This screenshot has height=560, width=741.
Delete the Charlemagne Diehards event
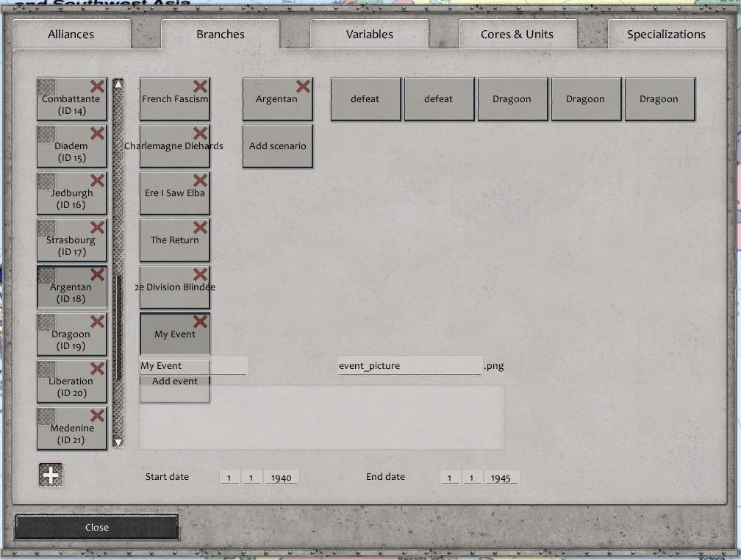(x=200, y=134)
